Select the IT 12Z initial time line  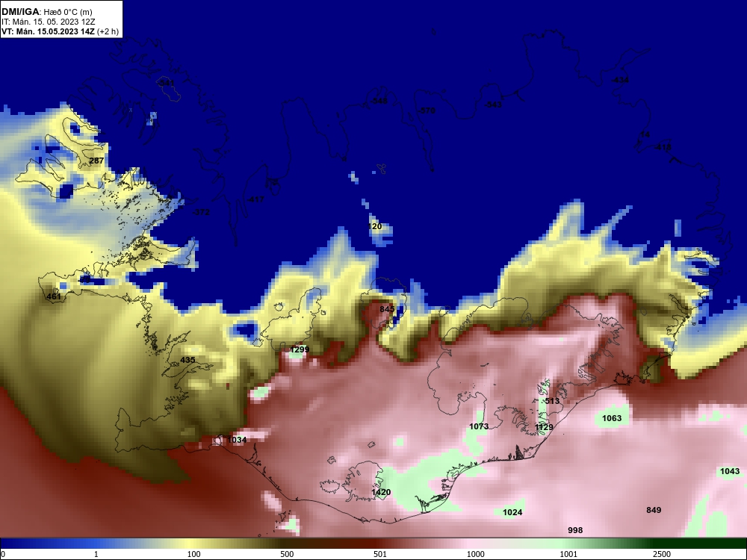(x=48, y=22)
